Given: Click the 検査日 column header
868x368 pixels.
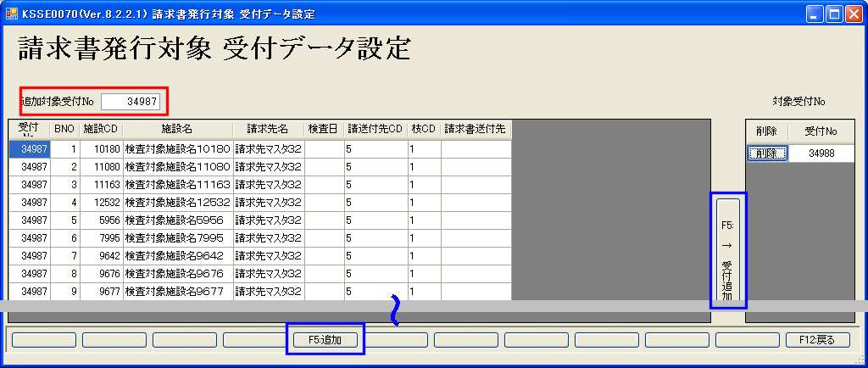Looking at the screenshot, I should pyautogui.click(x=323, y=129).
